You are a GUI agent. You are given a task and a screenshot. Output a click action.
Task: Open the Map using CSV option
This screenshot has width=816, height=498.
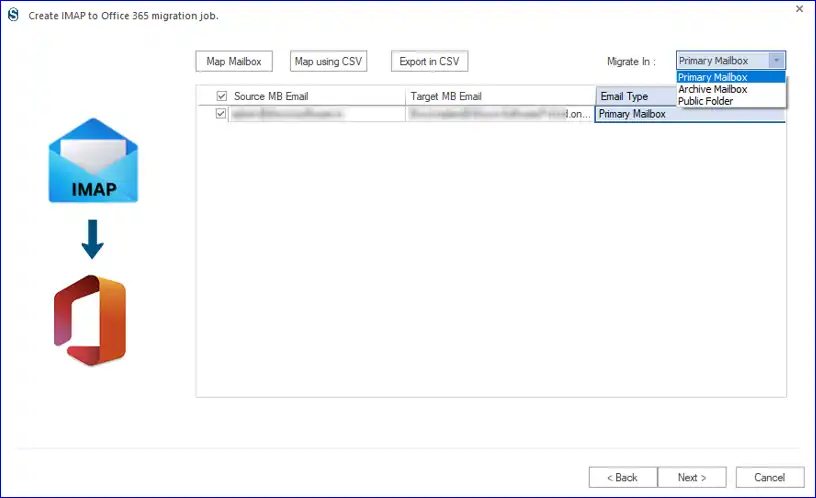click(x=328, y=61)
